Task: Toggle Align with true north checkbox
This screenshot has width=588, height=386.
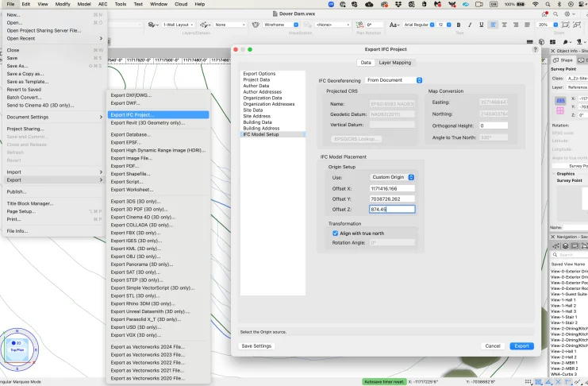Action: click(335, 234)
